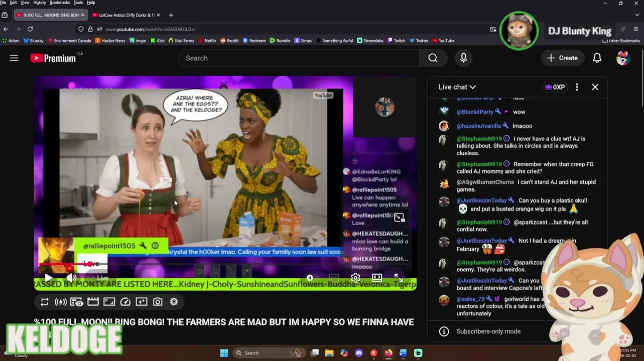Toggle theater mode
The height and width of the screenshot is (361, 644).
pyautogui.click(x=377, y=278)
